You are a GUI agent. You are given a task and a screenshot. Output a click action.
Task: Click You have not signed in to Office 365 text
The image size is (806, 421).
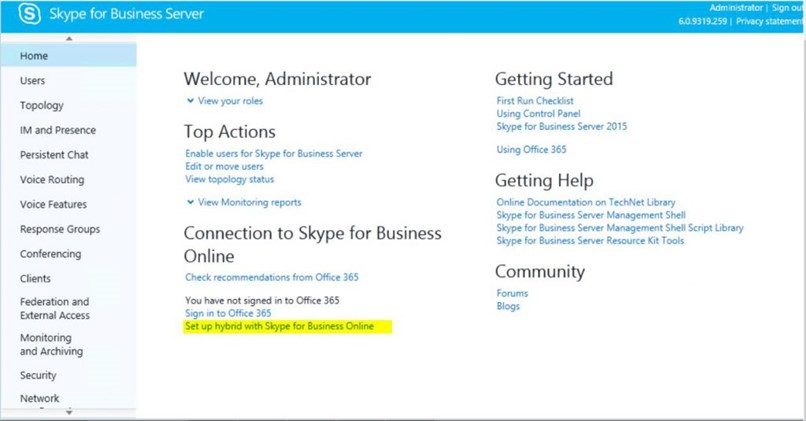262,300
